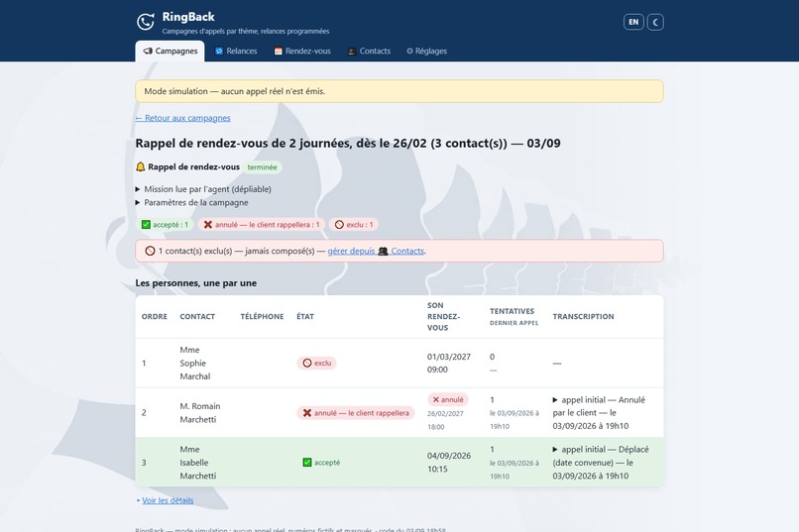The width and height of the screenshot is (799, 532).
Task: Click SON RENDEZ-VOUS column header
Action: point(443,316)
